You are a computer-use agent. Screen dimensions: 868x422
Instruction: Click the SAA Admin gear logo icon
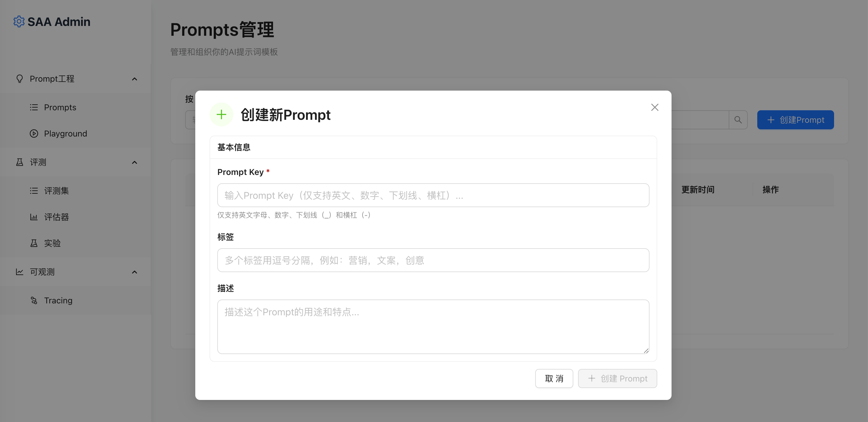[x=19, y=21]
